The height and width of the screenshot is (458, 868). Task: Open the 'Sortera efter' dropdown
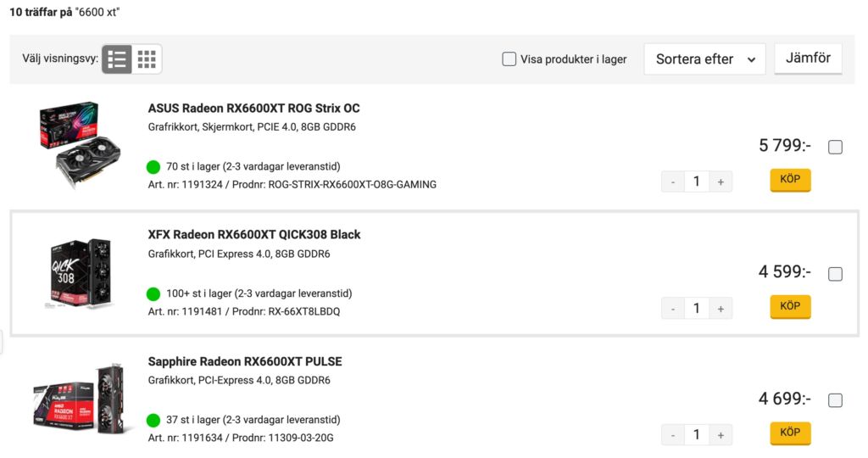coord(704,59)
